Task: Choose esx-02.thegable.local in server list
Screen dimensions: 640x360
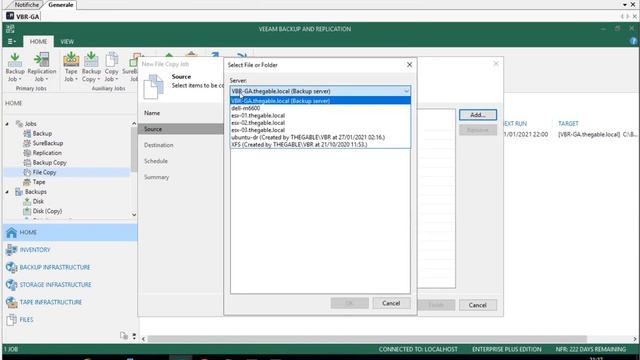Action: (320, 123)
